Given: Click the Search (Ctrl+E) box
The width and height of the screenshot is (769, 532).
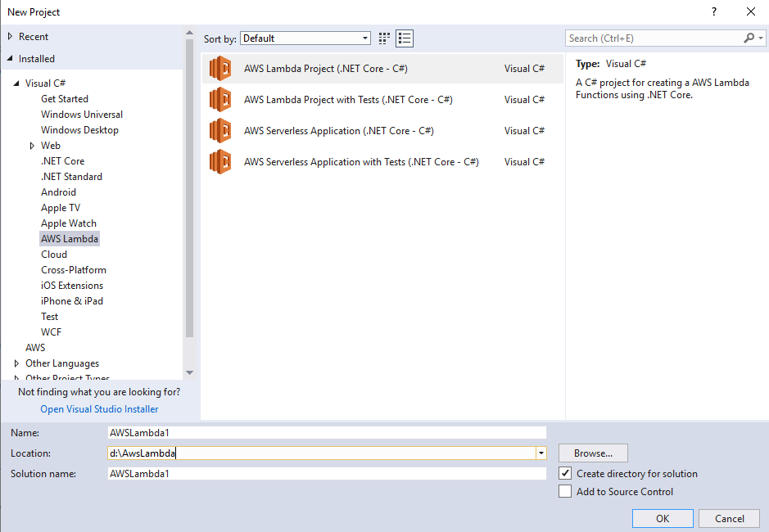Looking at the screenshot, I should click(654, 38).
